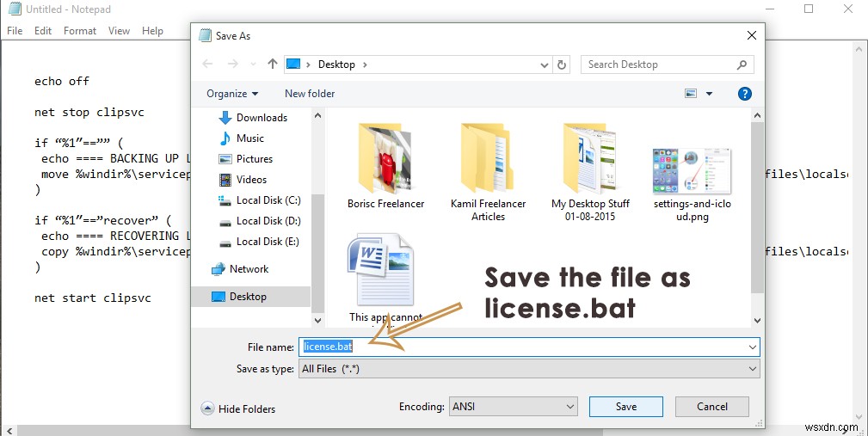Open the view options dropdown arrow

(x=709, y=94)
